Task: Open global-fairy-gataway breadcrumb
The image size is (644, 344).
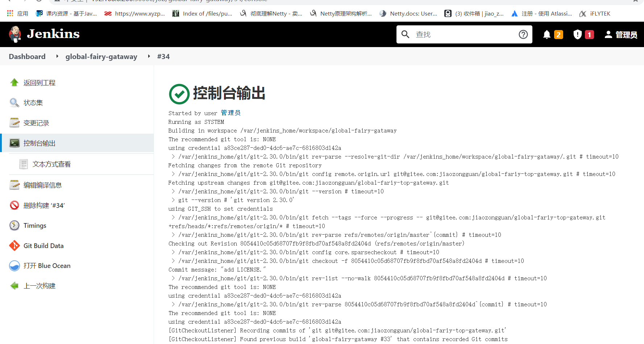Action: (101, 56)
